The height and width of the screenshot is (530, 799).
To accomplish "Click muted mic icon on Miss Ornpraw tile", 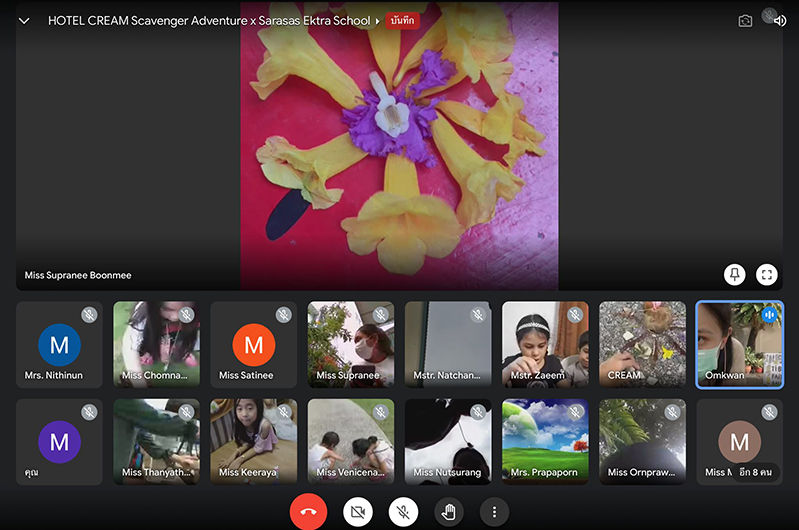I will click(672, 412).
